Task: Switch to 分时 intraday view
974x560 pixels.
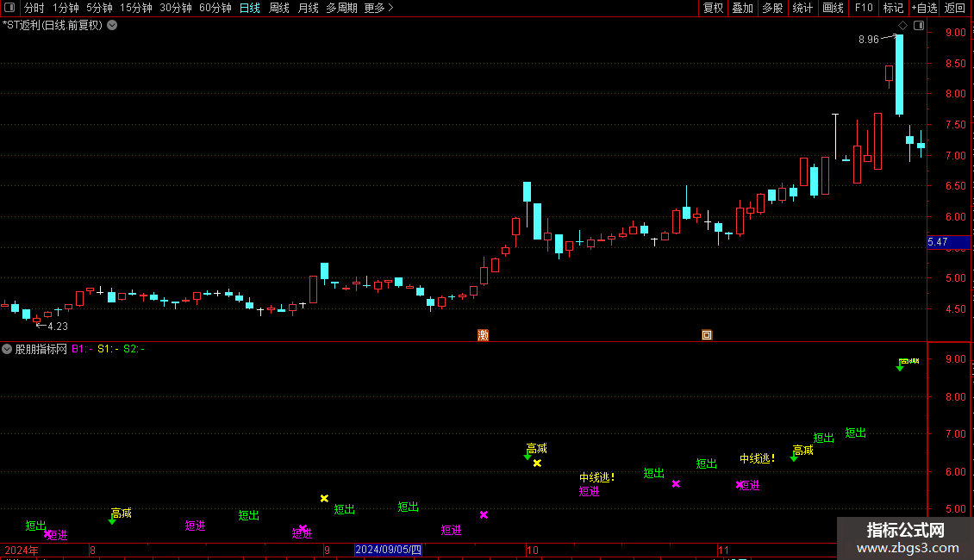Action: point(34,8)
